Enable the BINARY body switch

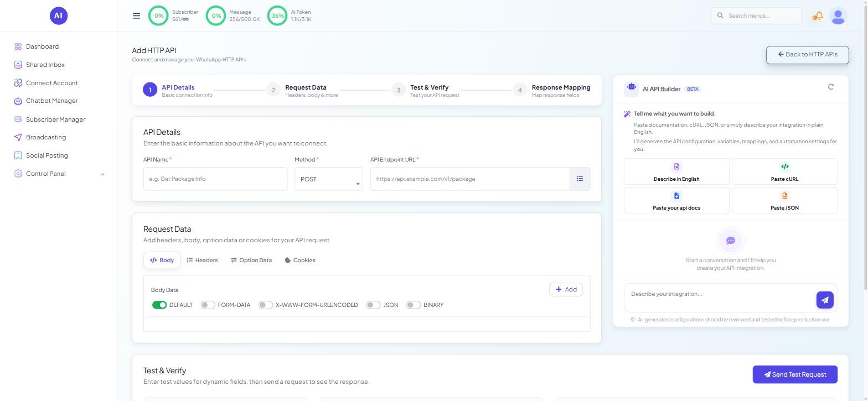414,305
